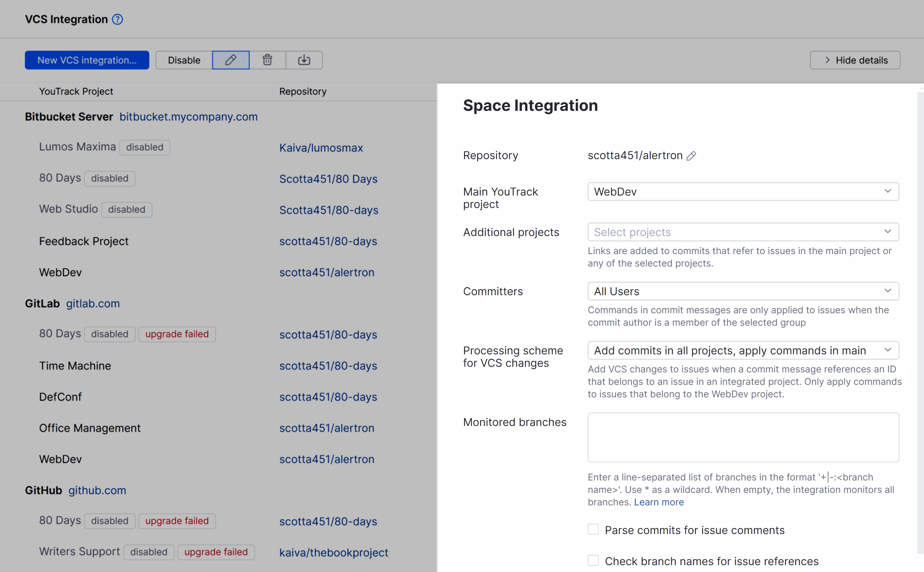Open the Committers All Users dropdown

[x=743, y=291]
